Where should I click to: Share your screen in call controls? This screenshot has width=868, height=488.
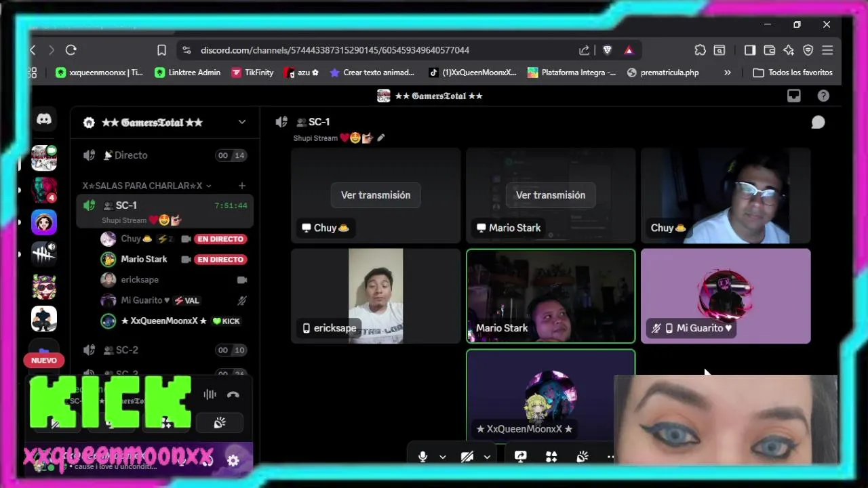coord(520,457)
